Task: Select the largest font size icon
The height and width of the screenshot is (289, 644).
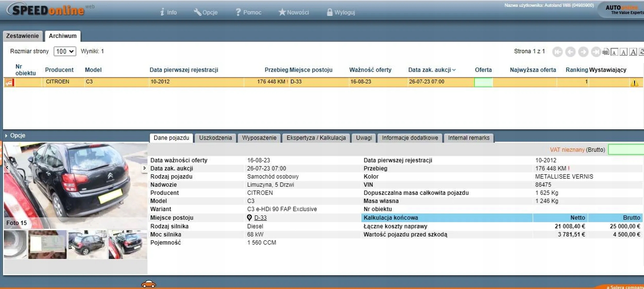Action: click(x=633, y=52)
